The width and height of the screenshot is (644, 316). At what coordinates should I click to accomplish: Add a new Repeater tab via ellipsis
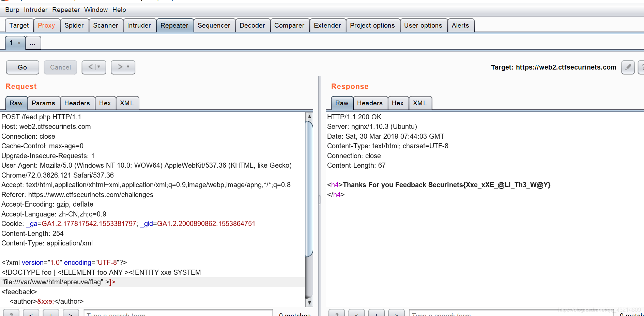(x=33, y=43)
